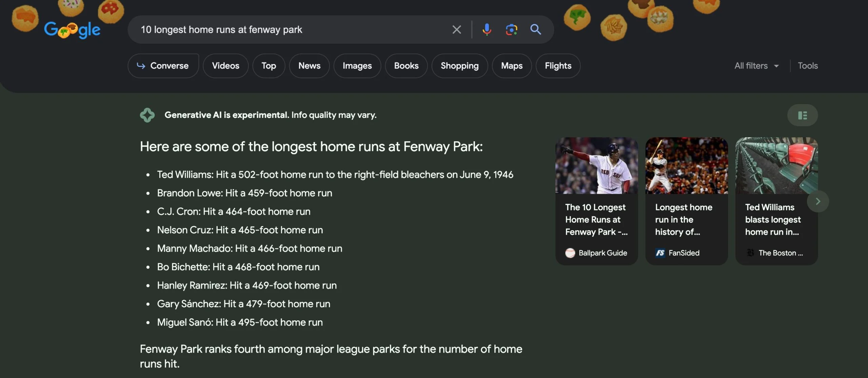Click the FanSided FS favicon
Image resolution: width=868 pixels, height=378 pixels.
tap(660, 253)
